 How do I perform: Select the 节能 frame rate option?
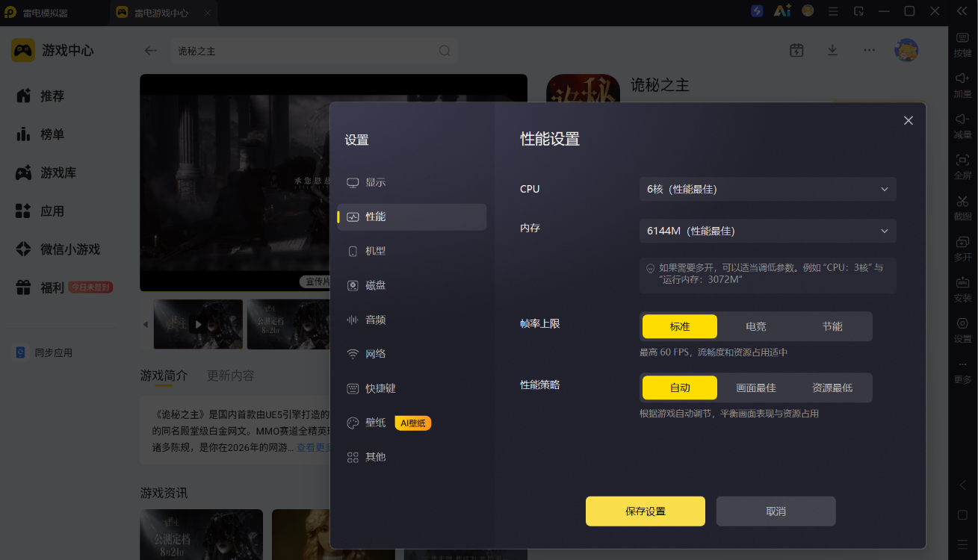click(832, 326)
